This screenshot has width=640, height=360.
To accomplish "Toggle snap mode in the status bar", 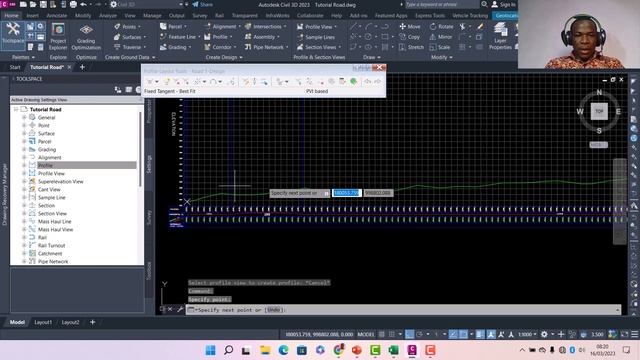I will (391, 334).
